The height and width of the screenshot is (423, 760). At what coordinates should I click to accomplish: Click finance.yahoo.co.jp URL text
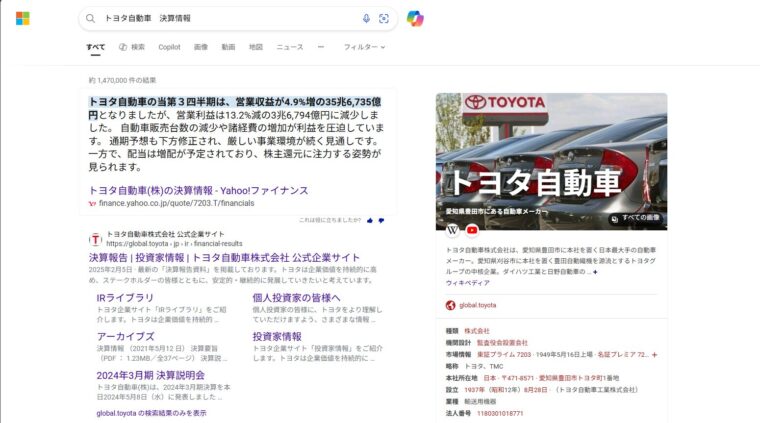[x=176, y=204]
